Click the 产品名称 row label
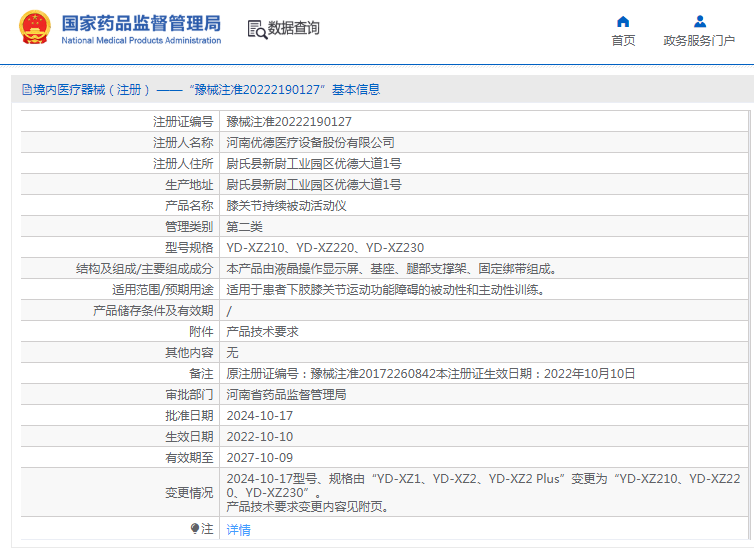This screenshot has height=555, width=754. (x=189, y=206)
